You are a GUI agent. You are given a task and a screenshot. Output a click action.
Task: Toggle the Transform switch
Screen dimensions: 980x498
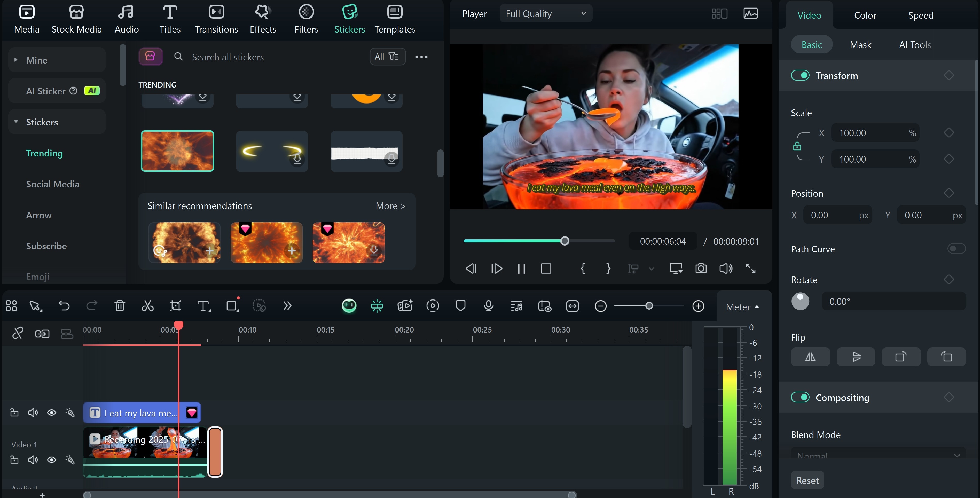tap(800, 75)
